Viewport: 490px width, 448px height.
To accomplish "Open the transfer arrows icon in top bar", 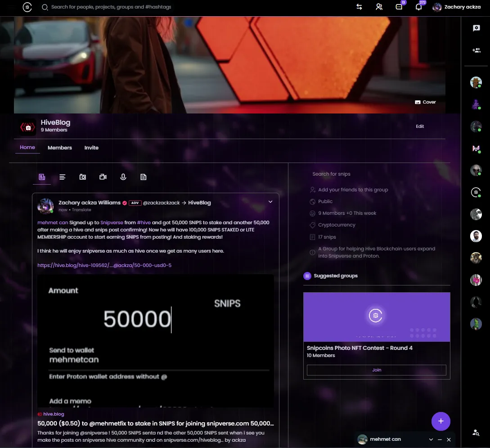I will click(359, 7).
